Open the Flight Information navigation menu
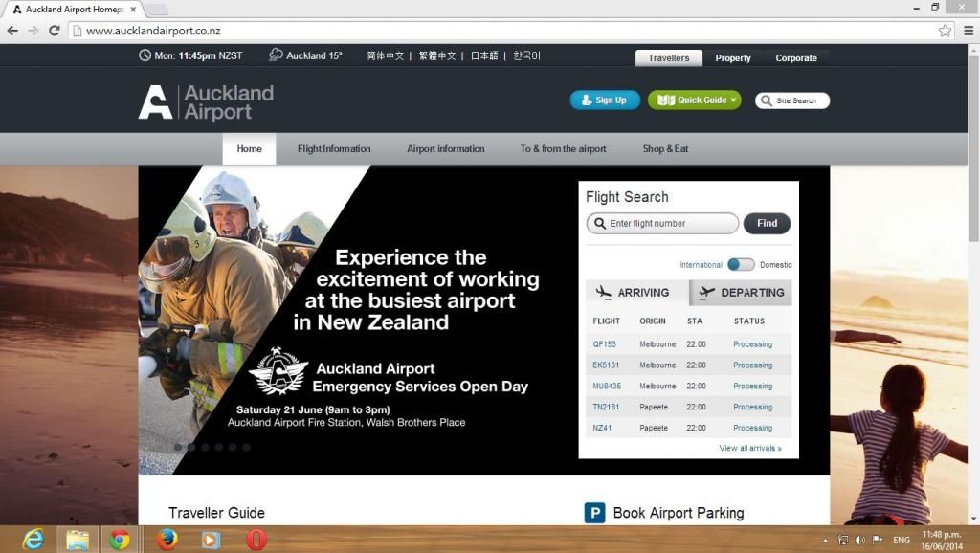The height and width of the screenshot is (553, 980). coord(334,149)
